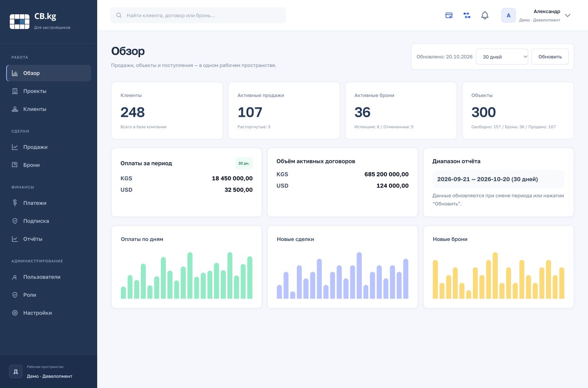
Task: Open the Платежи page
Action: pos(49,203)
